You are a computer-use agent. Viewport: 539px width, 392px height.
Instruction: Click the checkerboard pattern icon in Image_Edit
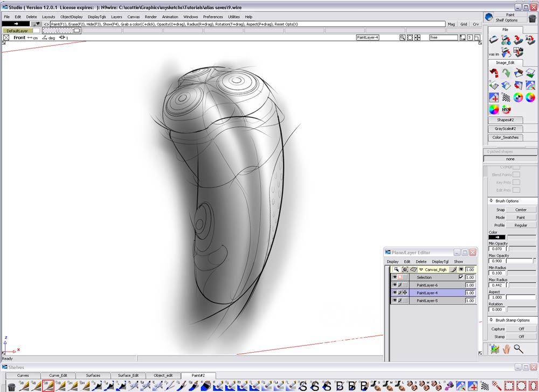(x=506, y=97)
